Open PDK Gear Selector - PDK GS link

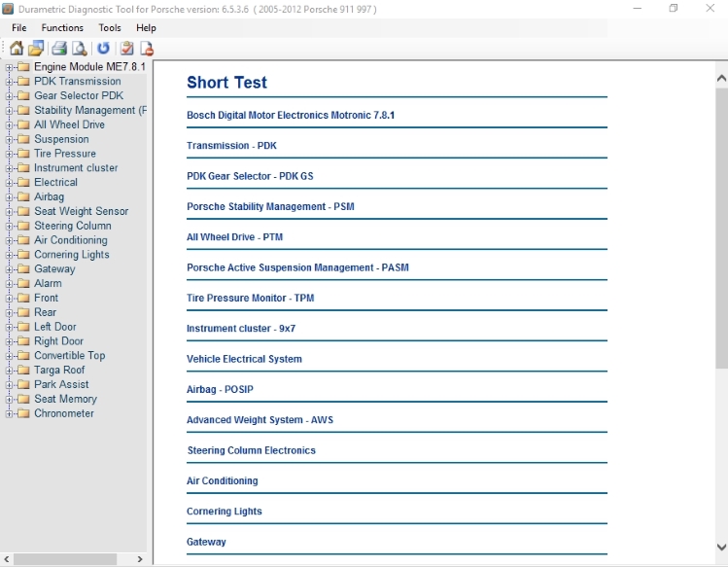coord(250,176)
